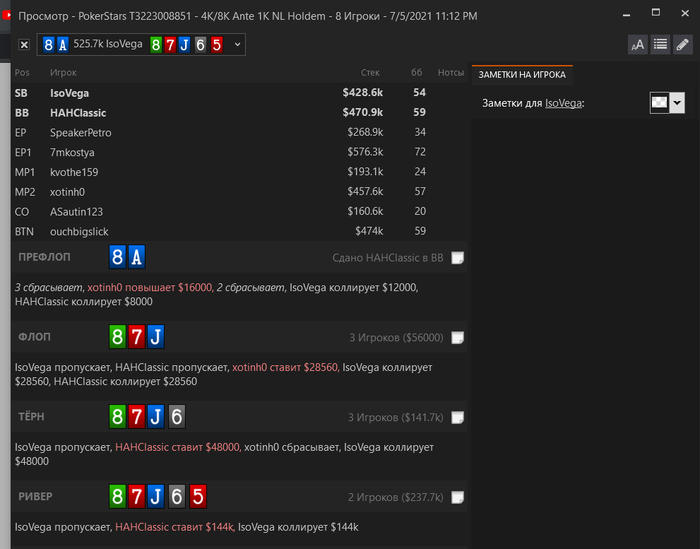Open the hand list view icon
The width and height of the screenshot is (700, 549).
(x=660, y=45)
